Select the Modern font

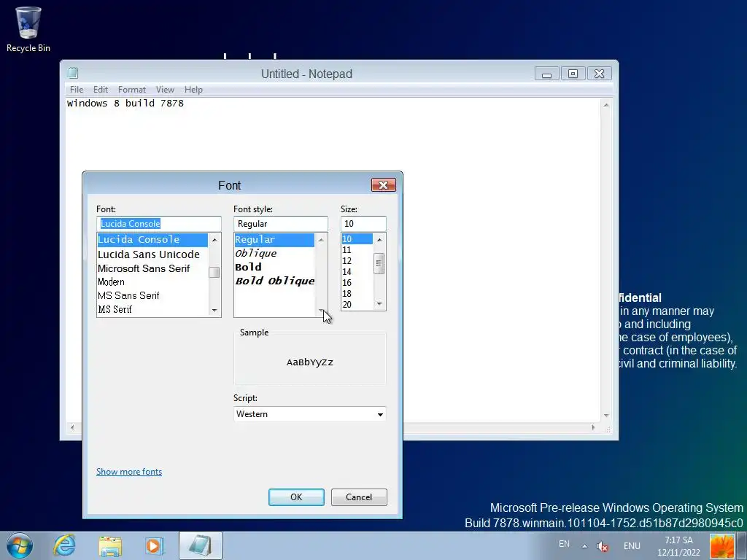152,282
